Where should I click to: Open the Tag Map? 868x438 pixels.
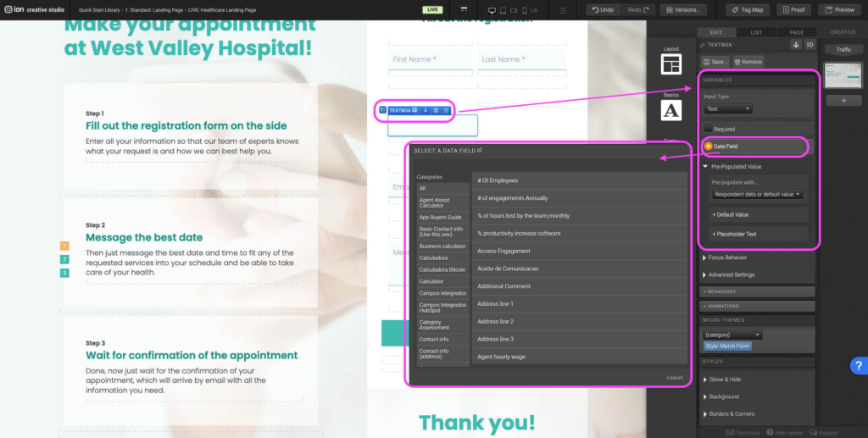748,10
